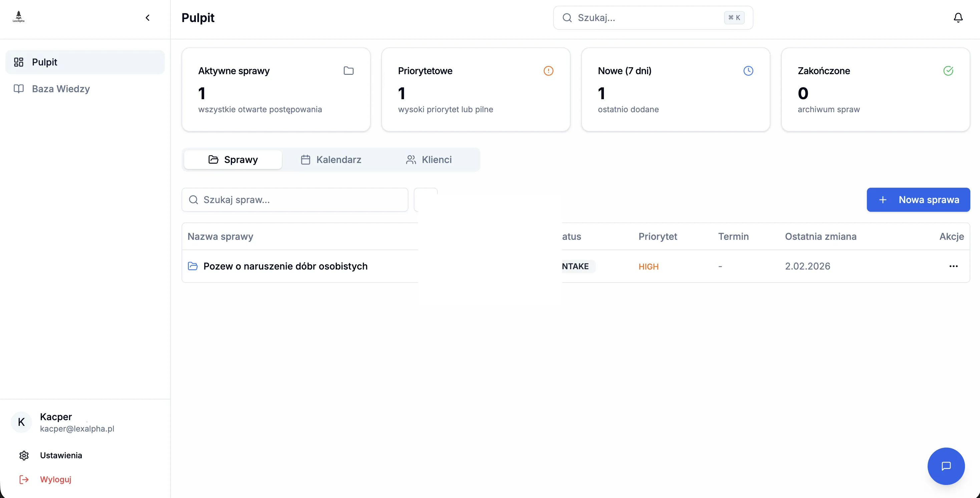Screen dimensions: 980x498
Task: Create a new case with Nowa sprawa
Action: (918, 200)
